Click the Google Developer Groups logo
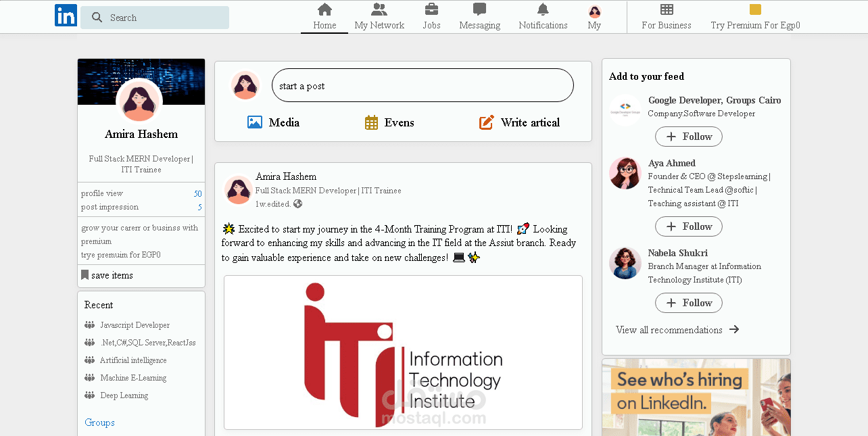This screenshot has width=868, height=436. pos(625,110)
